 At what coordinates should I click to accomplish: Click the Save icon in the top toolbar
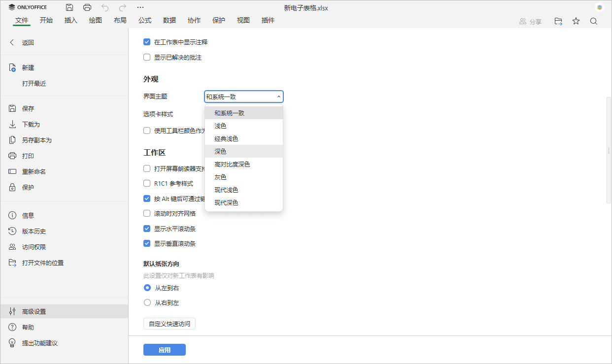click(x=69, y=7)
